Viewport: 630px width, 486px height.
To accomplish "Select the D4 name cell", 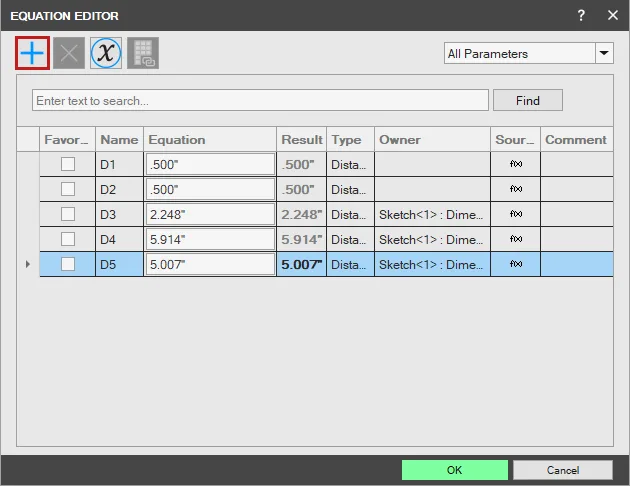I will tap(119, 239).
